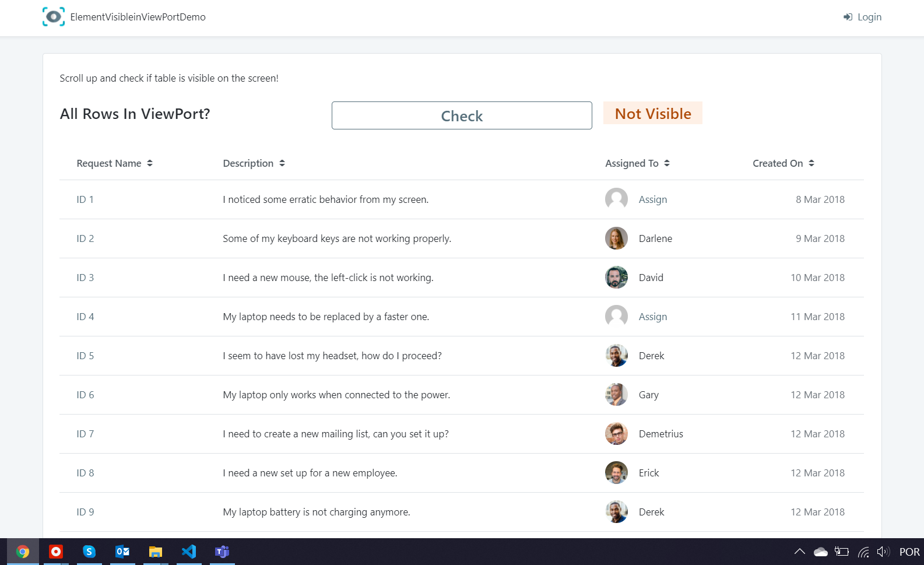Open Skype from the taskbar
The image size is (924, 565).
pyautogui.click(x=89, y=552)
